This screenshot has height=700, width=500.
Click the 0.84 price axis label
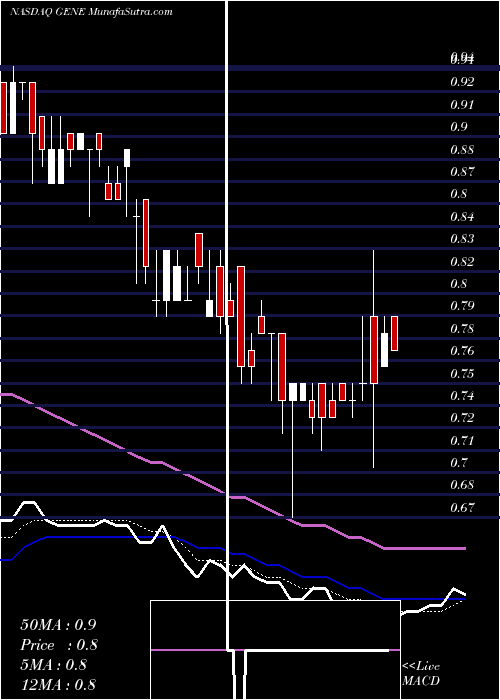click(x=462, y=217)
